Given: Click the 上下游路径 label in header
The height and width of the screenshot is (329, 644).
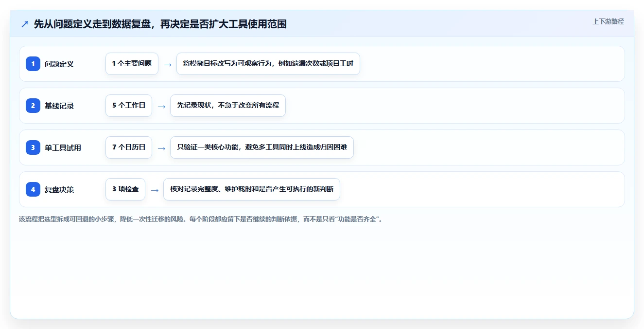Looking at the screenshot, I should pyautogui.click(x=608, y=21).
